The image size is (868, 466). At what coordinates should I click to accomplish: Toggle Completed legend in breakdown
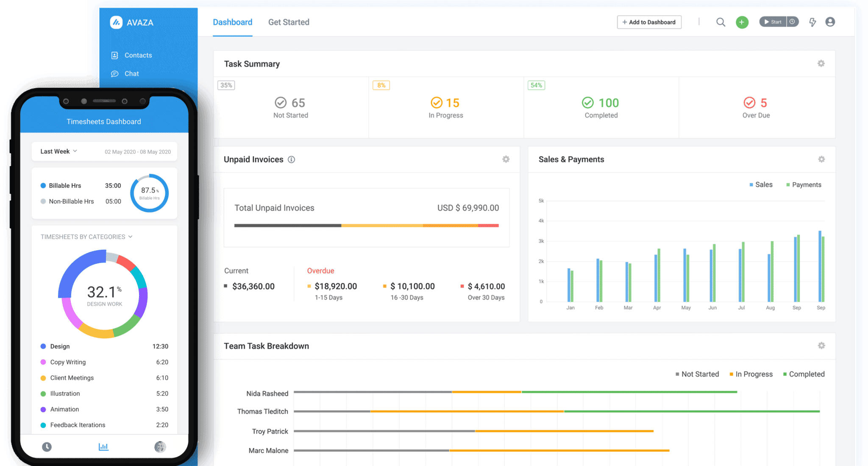click(x=804, y=374)
